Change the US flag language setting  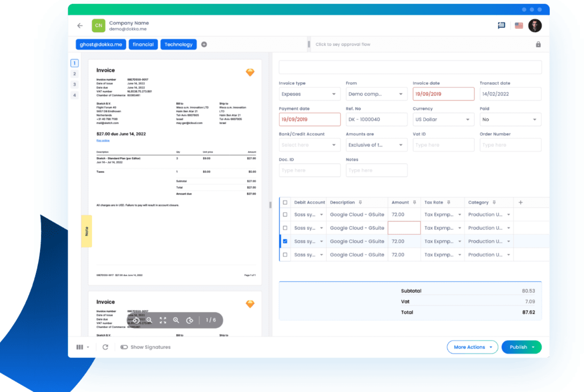pos(518,25)
